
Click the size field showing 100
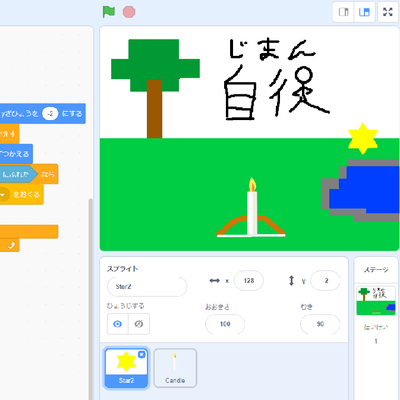tap(225, 324)
